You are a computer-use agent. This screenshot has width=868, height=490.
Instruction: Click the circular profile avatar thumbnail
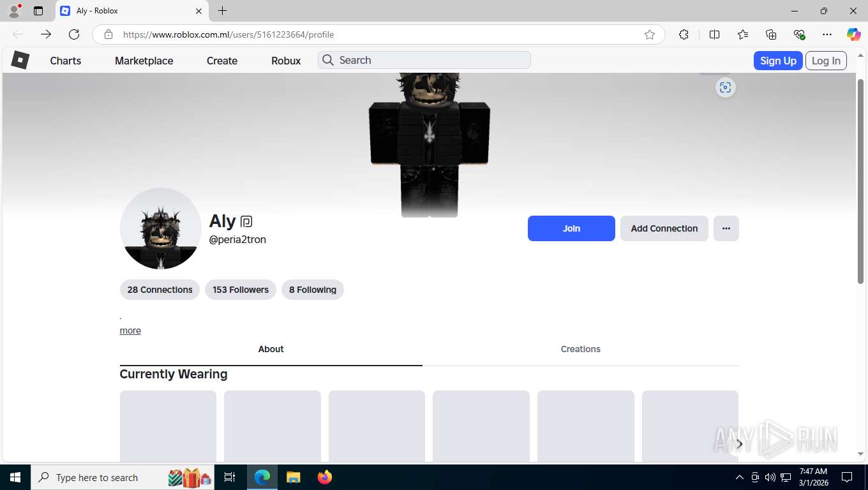click(161, 228)
